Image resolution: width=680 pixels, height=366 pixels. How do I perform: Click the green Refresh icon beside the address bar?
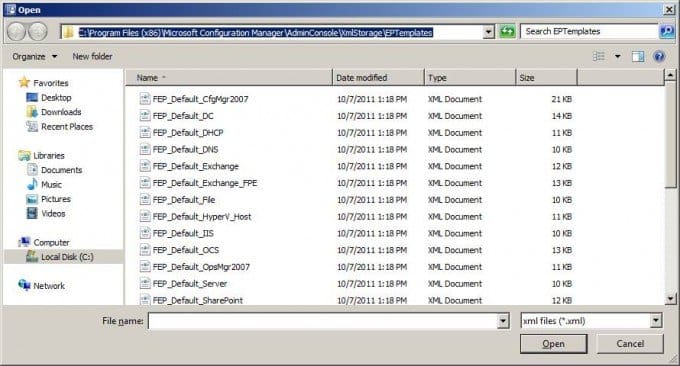point(507,32)
